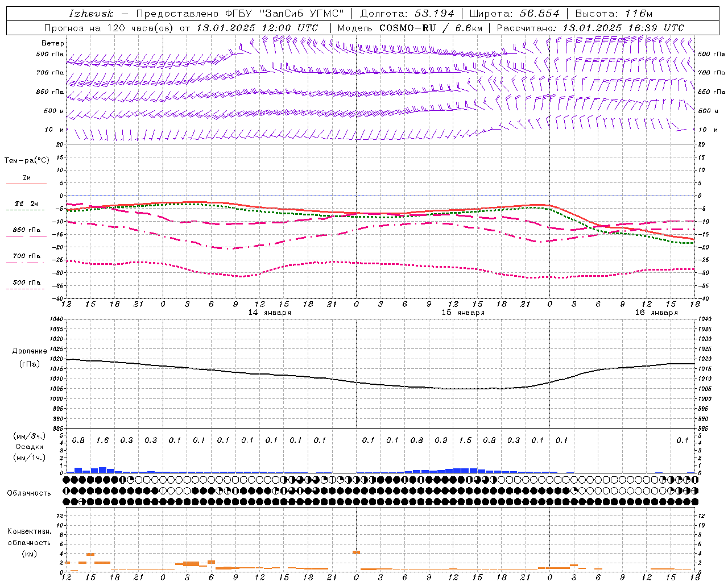The image size is (728, 582).
Task: Click the Td 2м legend entry
Action: (26, 203)
